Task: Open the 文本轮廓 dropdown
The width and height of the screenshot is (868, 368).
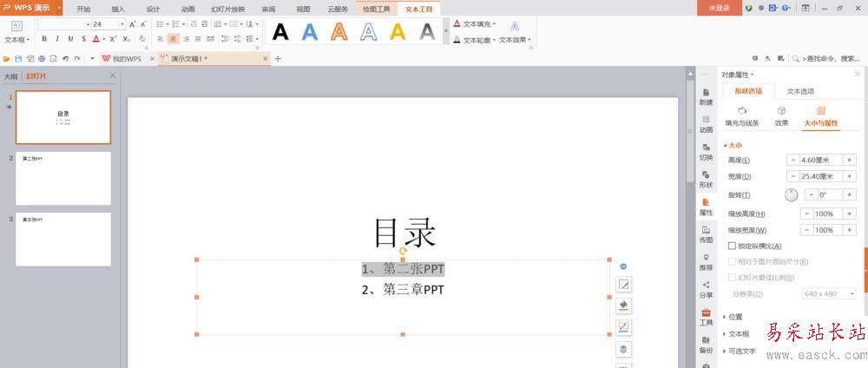Action: coord(475,40)
